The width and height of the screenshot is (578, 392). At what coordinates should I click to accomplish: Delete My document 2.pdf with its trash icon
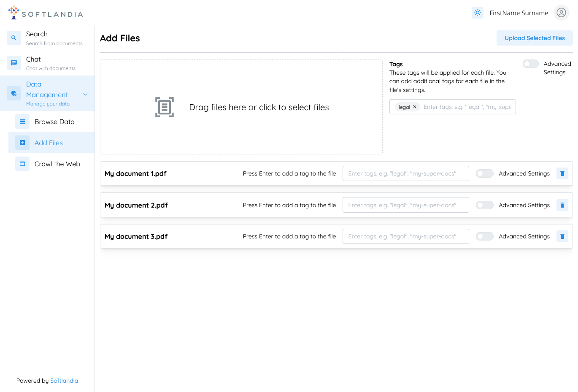562,205
